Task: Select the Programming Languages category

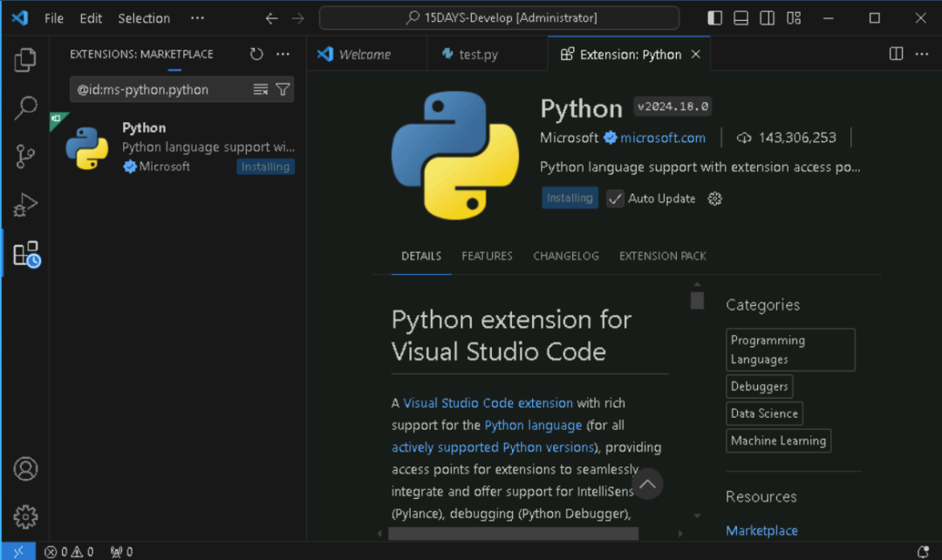Action: 790,350
